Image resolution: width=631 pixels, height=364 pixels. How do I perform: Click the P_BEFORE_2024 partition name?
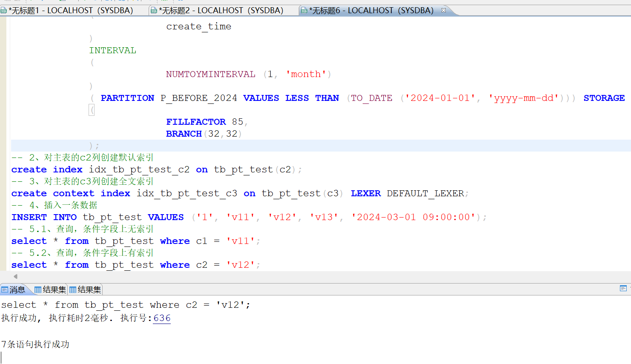(199, 98)
